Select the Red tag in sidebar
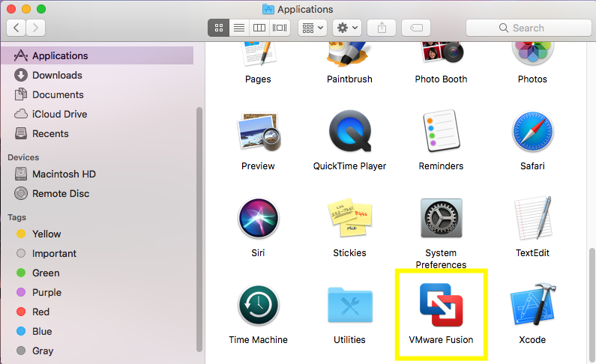Image resolution: width=596 pixels, height=364 pixels. [x=97, y=312]
